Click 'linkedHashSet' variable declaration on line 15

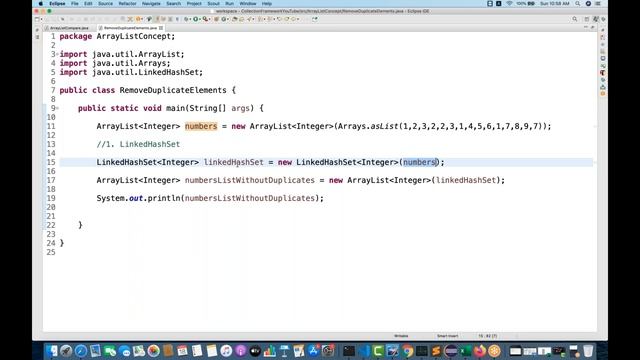(x=233, y=162)
